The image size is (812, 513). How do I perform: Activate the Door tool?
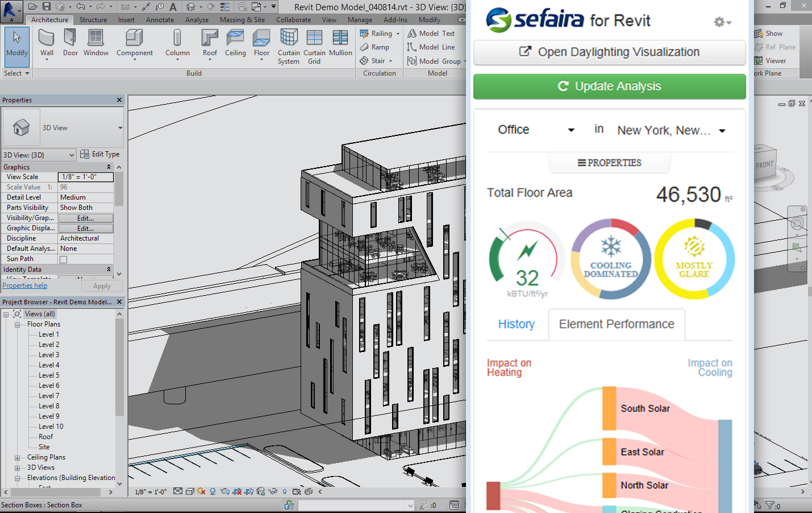pyautogui.click(x=69, y=43)
